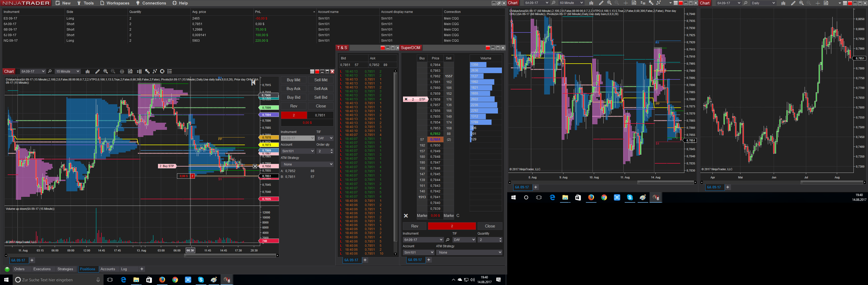
Task: Click red link-color square in SuperDOM title bar
Action: point(488,48)
